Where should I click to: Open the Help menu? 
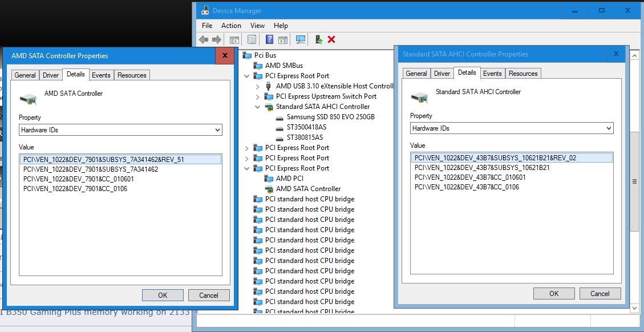(x=281, y=26)
